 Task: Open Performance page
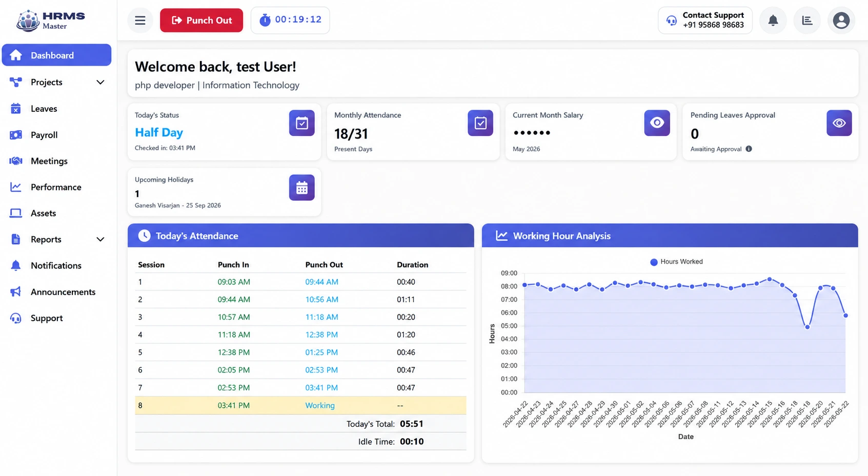point(56,187)
